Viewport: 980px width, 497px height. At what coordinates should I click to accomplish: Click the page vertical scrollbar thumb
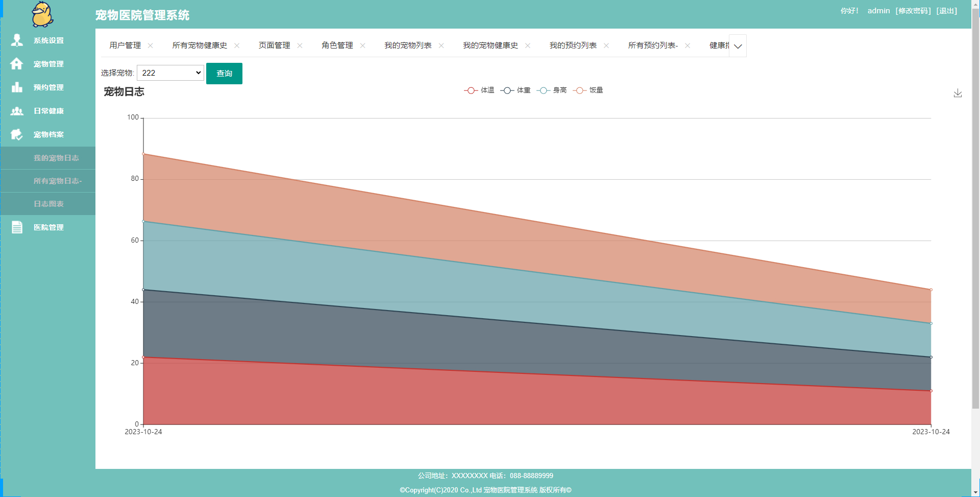click(975, 209)
